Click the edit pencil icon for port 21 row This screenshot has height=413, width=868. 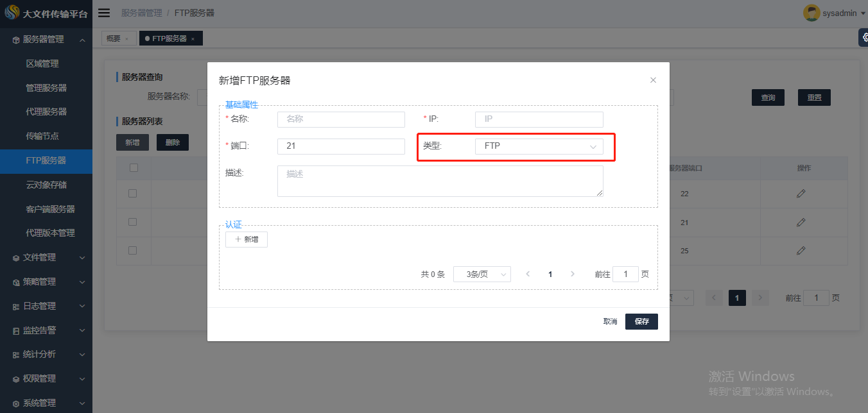click(x=801, y=222)
